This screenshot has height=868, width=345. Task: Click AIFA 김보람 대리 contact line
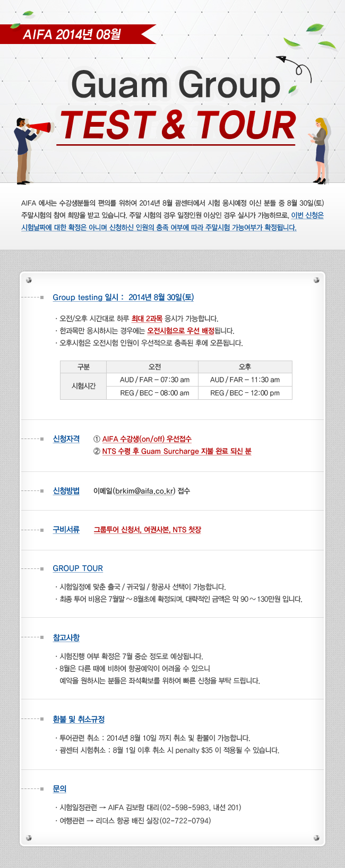[148, 808]
